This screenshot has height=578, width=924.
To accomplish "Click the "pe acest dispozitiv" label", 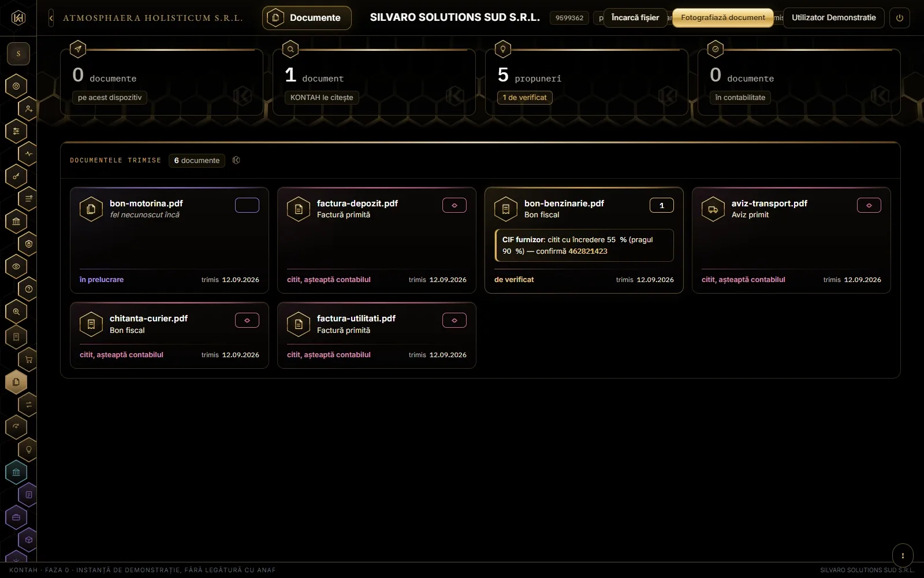I will tap(110, 98).
